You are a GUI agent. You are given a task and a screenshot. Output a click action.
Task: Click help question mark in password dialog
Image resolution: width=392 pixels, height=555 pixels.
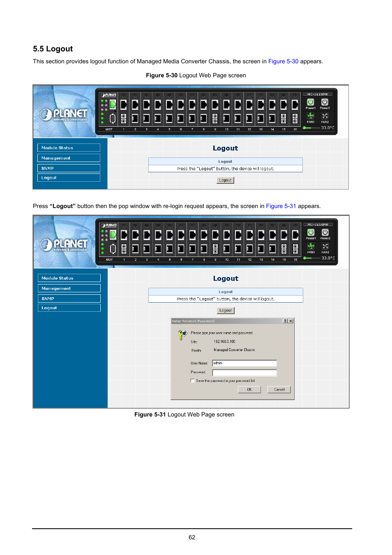tap(285, 321)
